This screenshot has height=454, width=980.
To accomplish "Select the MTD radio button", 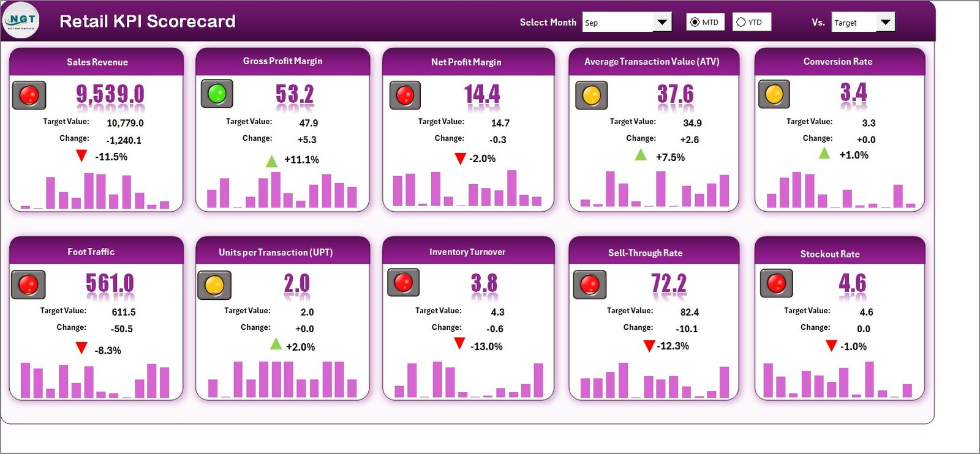I will click(x=695, y=22).
